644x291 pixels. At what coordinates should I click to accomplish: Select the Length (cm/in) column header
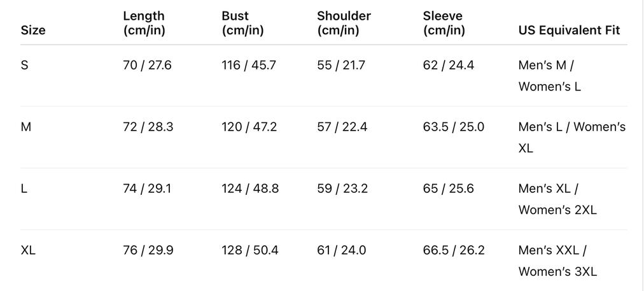[x=144, y=23]
